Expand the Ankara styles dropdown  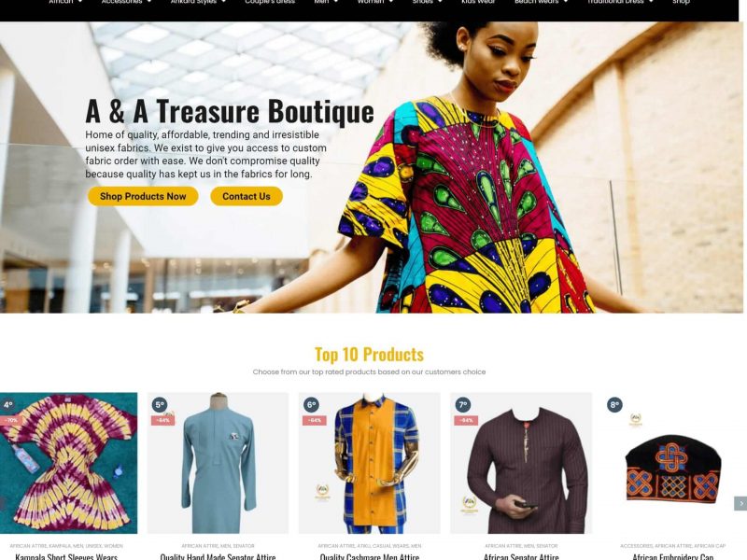(x=223, y=2)
